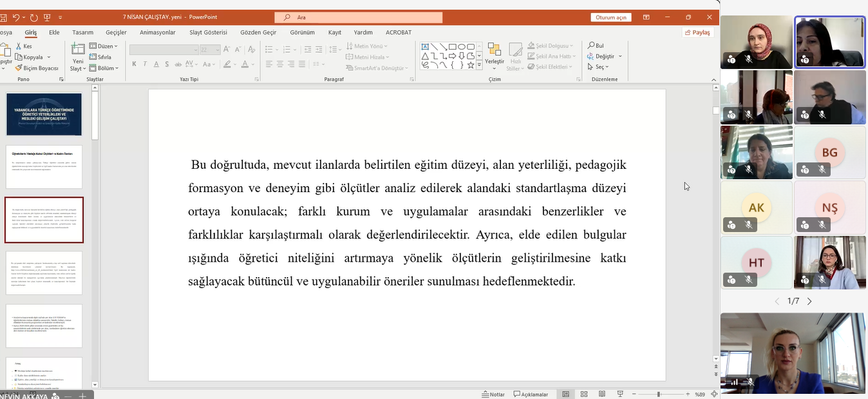Switch to the Animasyonlar tab
The width and height of the screenshot is (868, 399).
coord(157,32)
